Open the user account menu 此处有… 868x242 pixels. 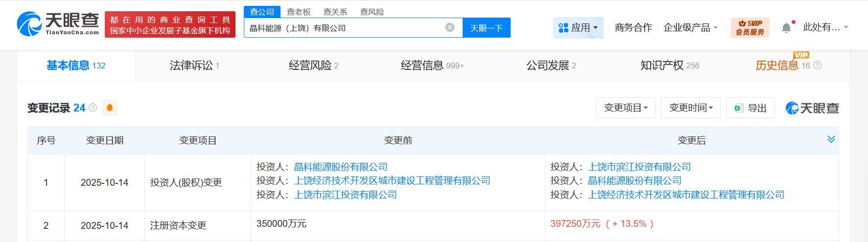pos(825,28)
